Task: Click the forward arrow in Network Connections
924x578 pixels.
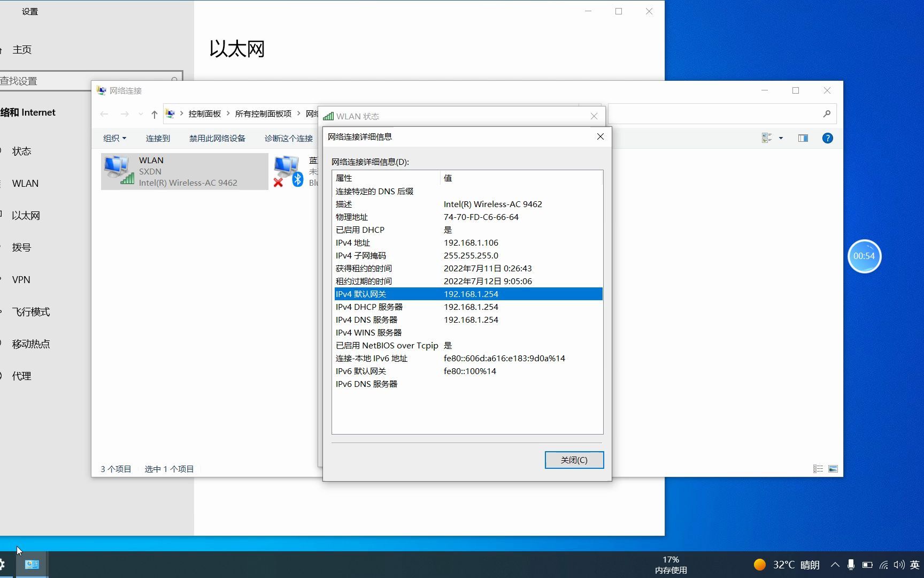Action: 125,114
